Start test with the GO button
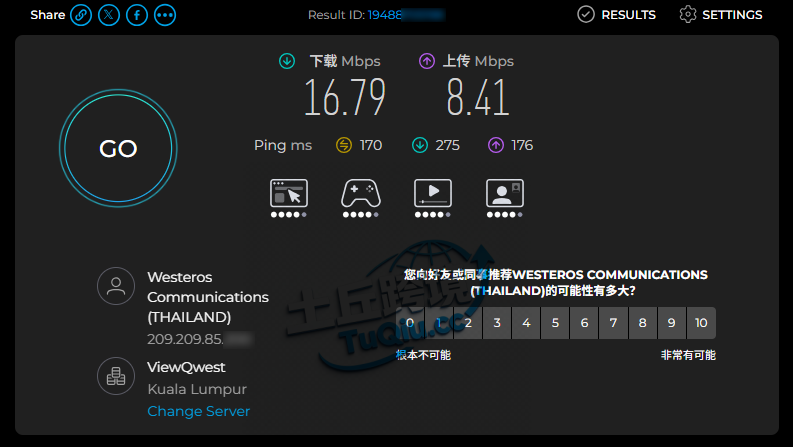Viewport: 793px width, 447px height. coord(118,148)
